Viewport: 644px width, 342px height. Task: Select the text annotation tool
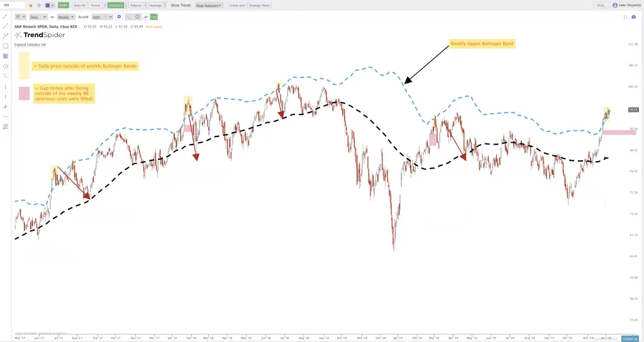pos(5,76)
